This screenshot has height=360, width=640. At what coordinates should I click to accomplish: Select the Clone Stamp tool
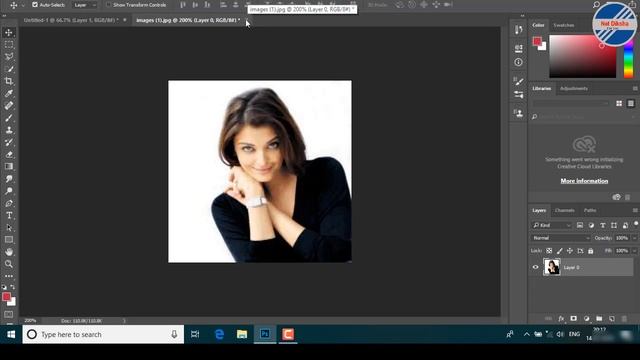[x=9, y=130]
